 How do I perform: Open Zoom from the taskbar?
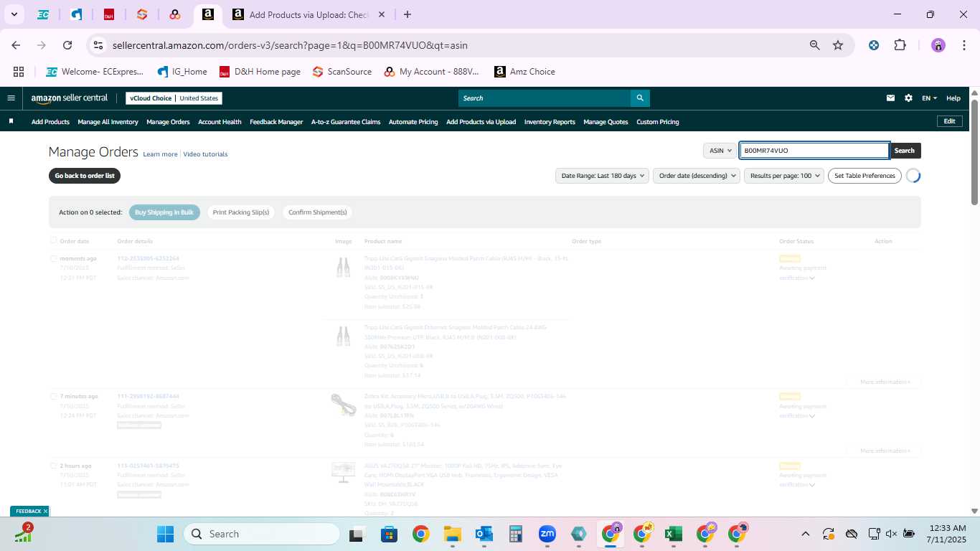(x=547, y=534)
